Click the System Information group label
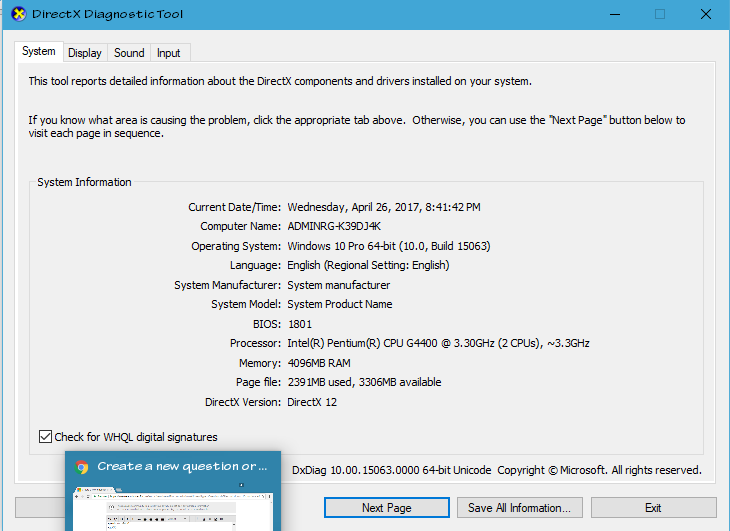 coord(84,182)
